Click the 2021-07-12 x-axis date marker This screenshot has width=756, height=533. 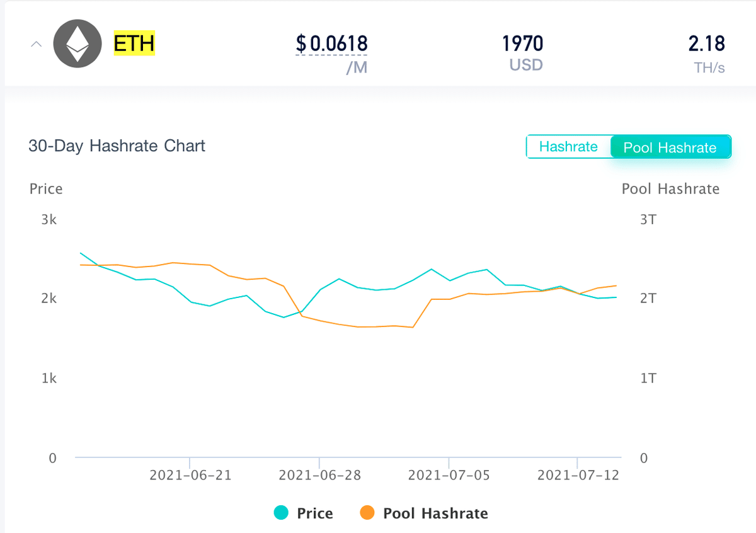tap(578, 475)
